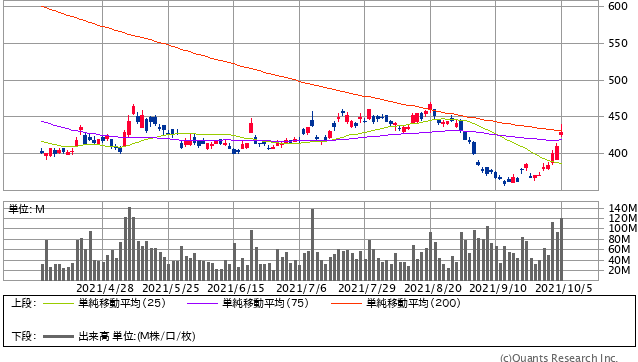Click the 20M volume axis label
The image size is (638, 362).
[619, 270]
